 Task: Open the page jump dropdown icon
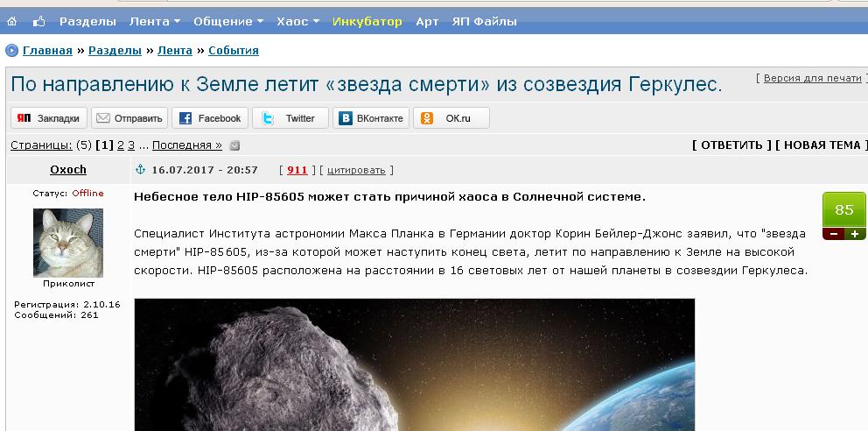click(x=234, y=145)
